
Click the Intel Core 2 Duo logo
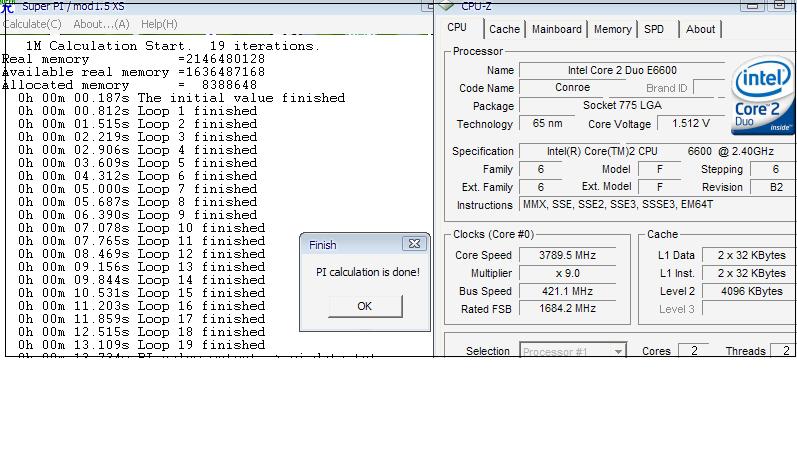coord(762,96)
